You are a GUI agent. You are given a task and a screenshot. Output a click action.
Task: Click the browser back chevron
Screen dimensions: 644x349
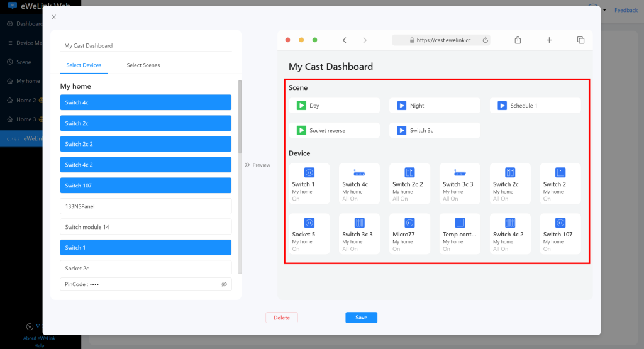coord(344,40)
